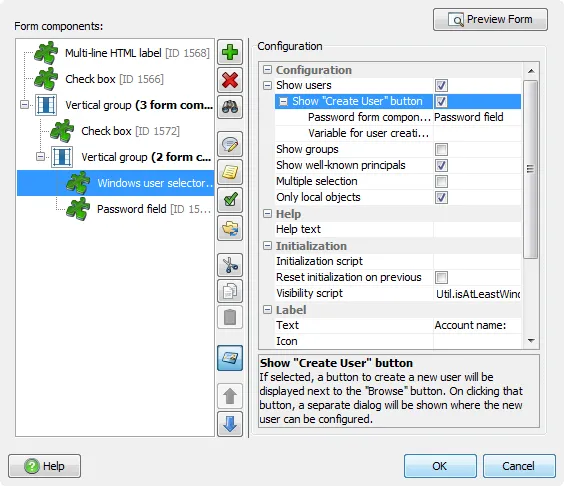The image size is (564, 486).
Task: Click the property list scroll down arrow
Action: 531,340
